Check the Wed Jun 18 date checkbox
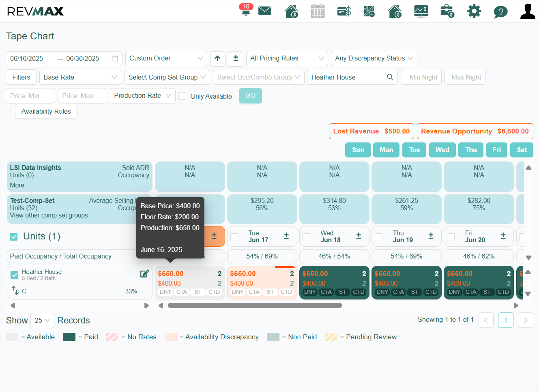 [x=307, y=237]
